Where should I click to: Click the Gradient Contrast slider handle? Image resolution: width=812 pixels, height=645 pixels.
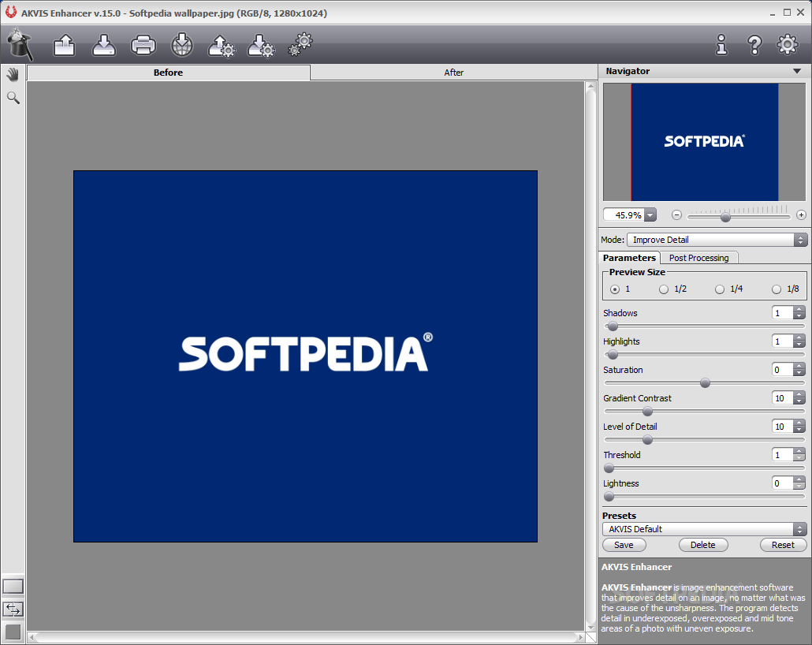[647, 412]
